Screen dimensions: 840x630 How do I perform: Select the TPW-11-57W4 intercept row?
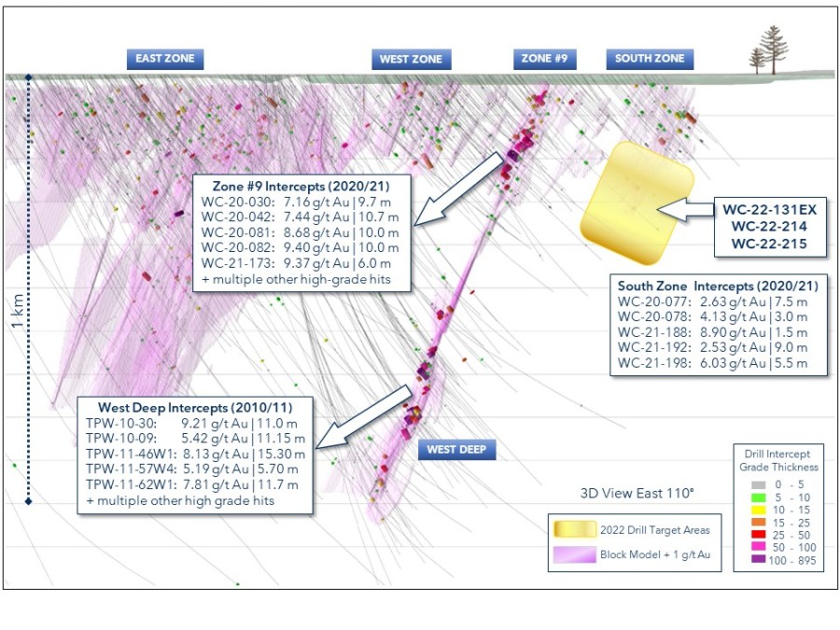click(x=191, y=469)
